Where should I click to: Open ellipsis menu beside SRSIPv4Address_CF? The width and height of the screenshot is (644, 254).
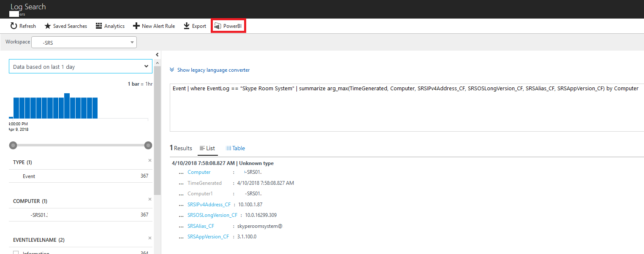(181, 205)
